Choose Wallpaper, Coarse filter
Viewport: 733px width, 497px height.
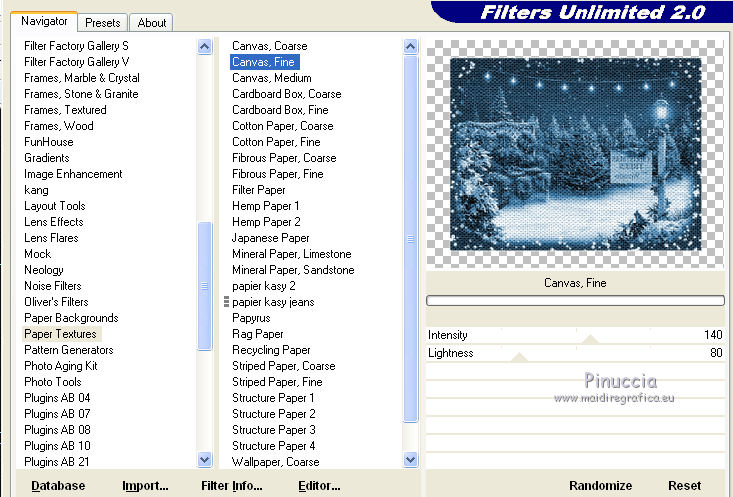point(276,461)
